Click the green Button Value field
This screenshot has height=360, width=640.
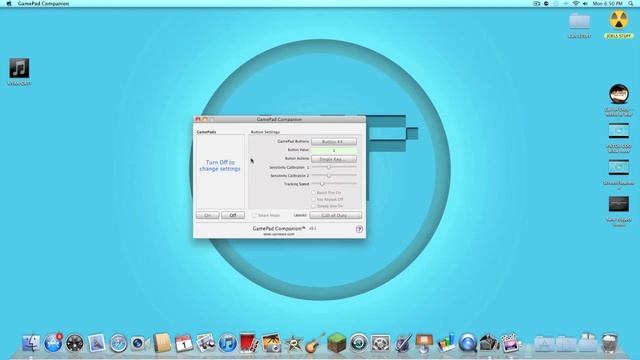coord(333,150)
